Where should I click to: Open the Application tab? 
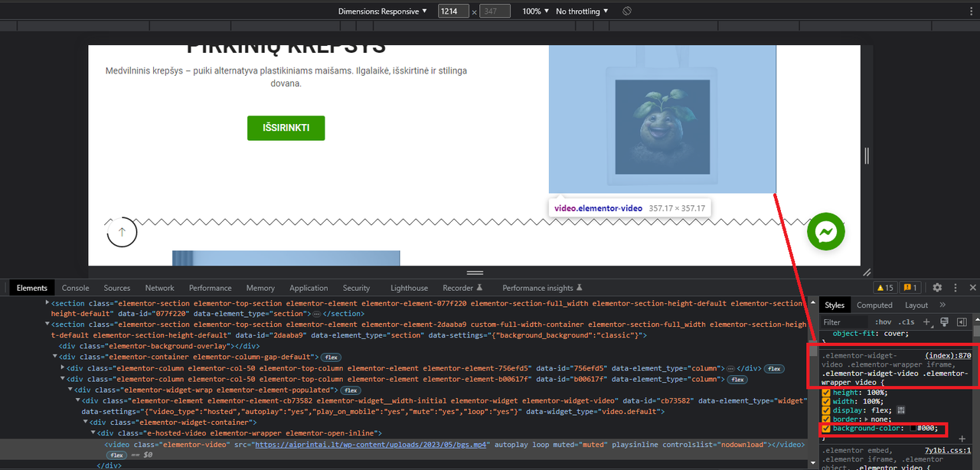click(309, 288)
